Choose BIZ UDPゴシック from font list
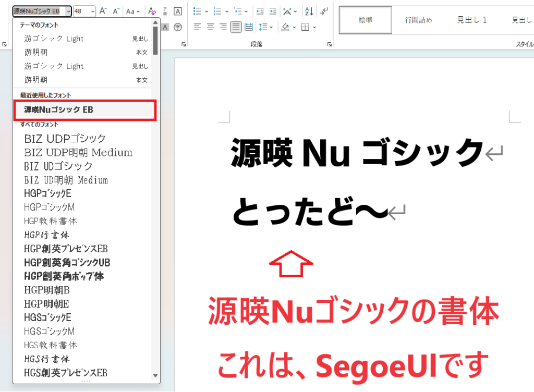The width and height of the screenshot is (534, 392). [x=65, y=139]
